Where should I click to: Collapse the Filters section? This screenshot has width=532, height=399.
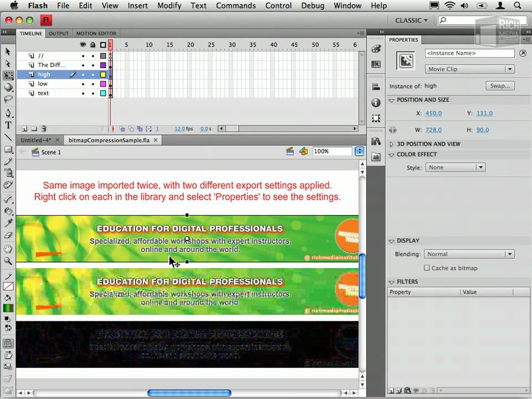(x=391, y=282)
